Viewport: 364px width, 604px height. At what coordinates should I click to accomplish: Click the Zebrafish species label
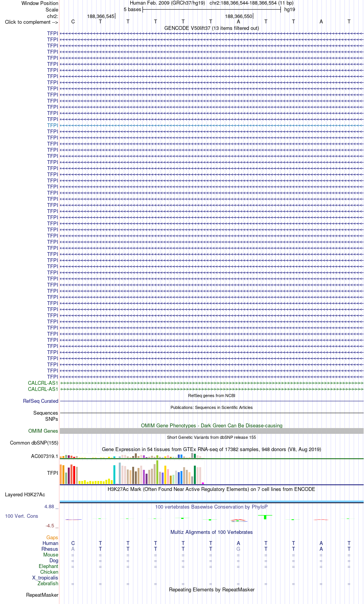click(x=48, y=583)
